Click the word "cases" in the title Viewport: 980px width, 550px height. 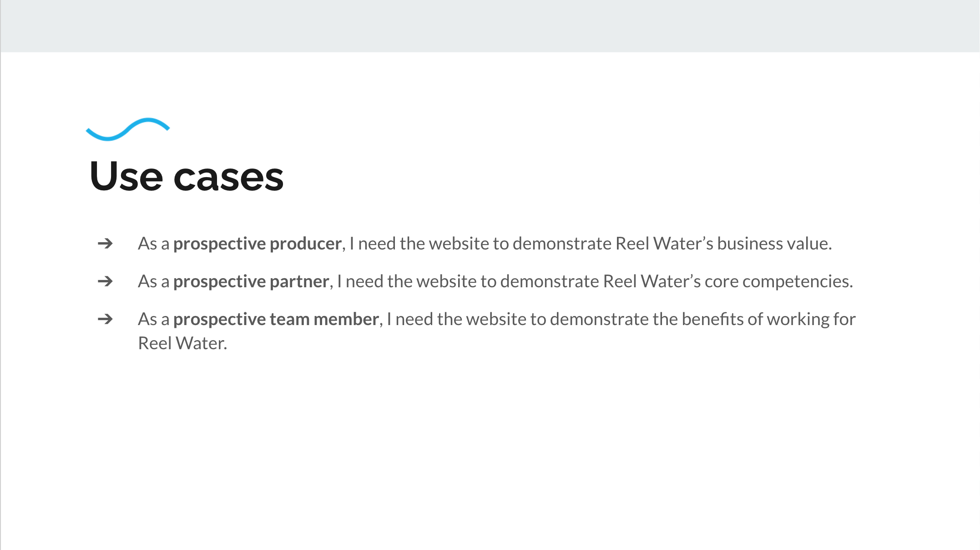coord(228,178)
